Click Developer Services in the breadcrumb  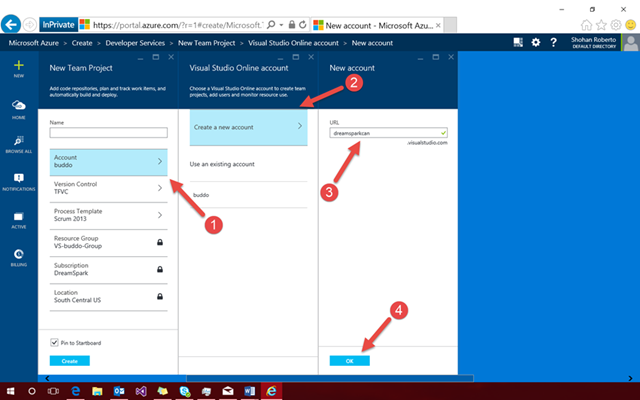click(x=135, y=43)
